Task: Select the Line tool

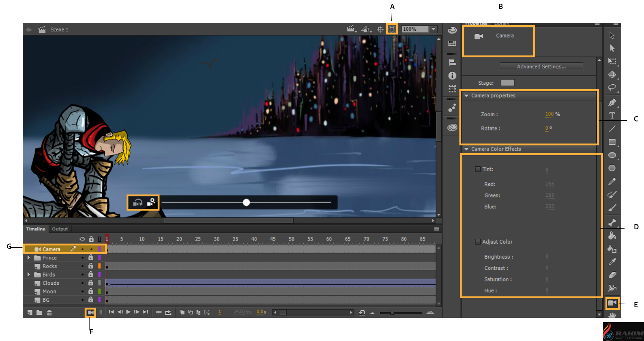Action: click(612, 129)
